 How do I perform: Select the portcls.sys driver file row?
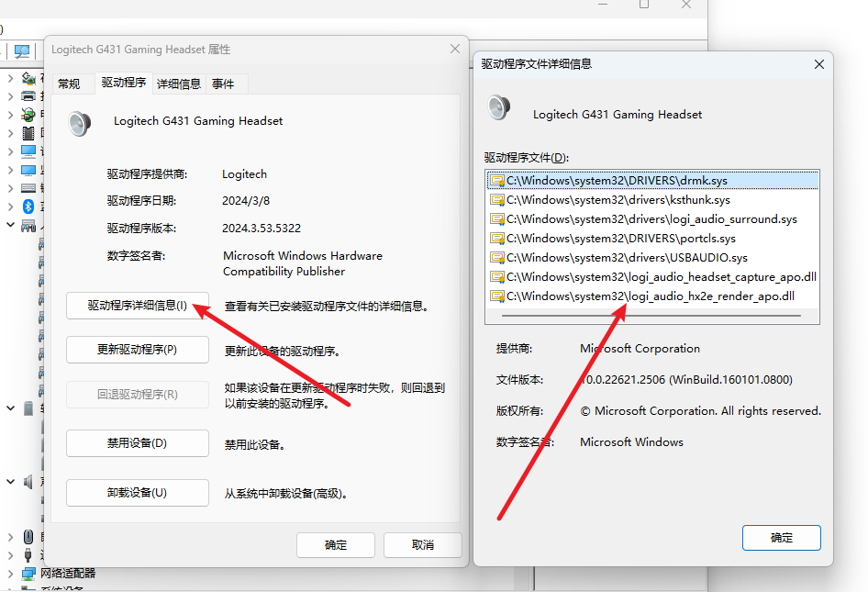coord(652,238)
